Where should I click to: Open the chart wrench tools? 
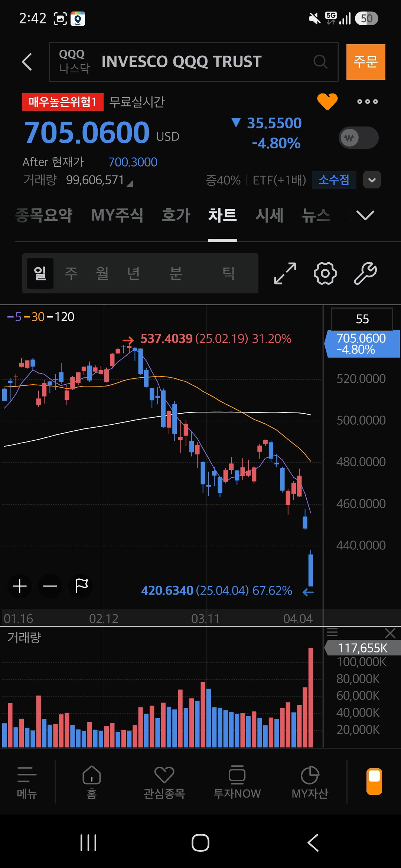pos(365,273)
